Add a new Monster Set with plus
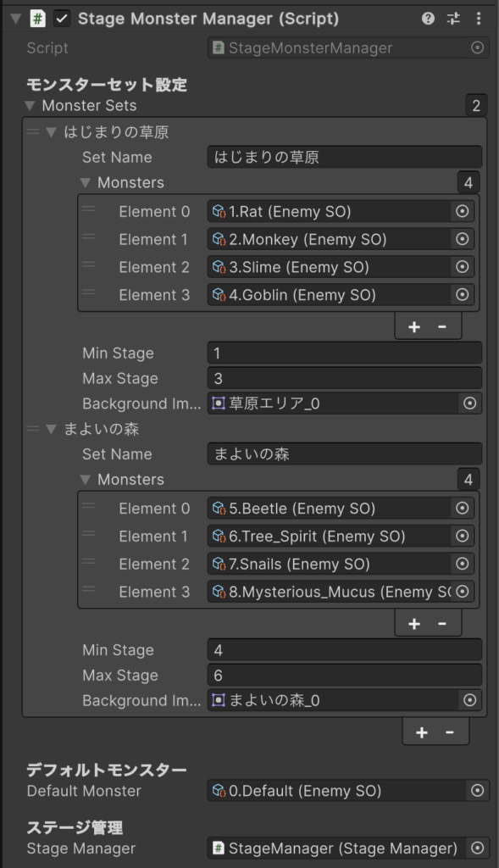 pos(422,732)
